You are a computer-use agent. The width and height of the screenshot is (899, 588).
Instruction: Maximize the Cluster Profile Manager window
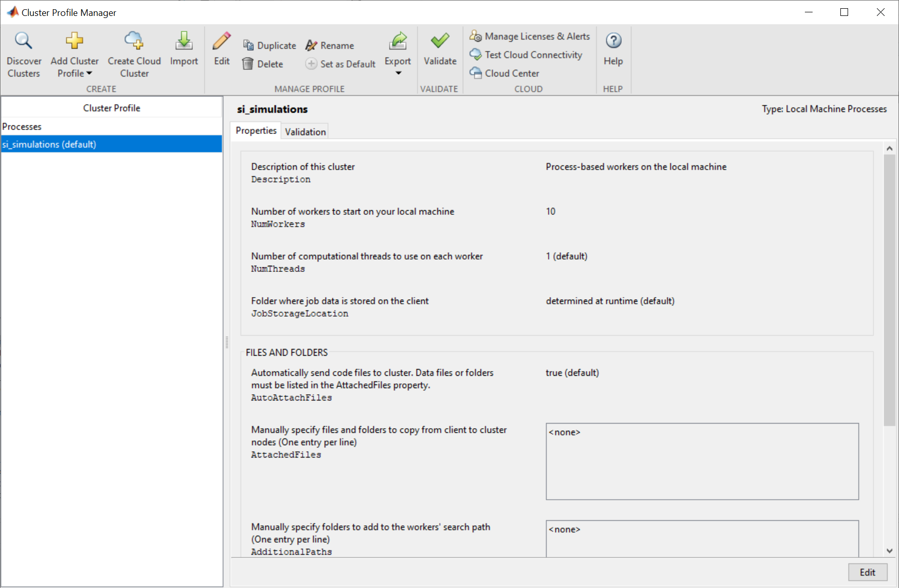(x=844, y=12)
